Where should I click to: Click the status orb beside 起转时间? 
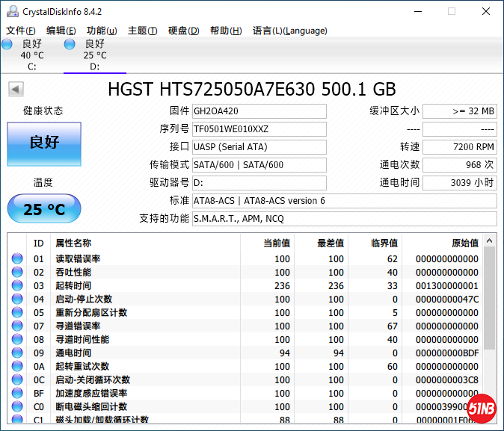click(x=16, y=286)
